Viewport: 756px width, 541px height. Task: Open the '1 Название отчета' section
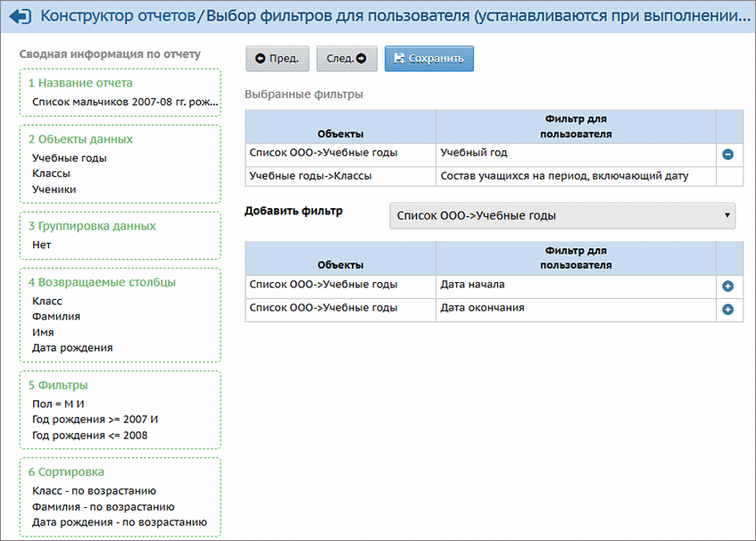tap(79, 83)
